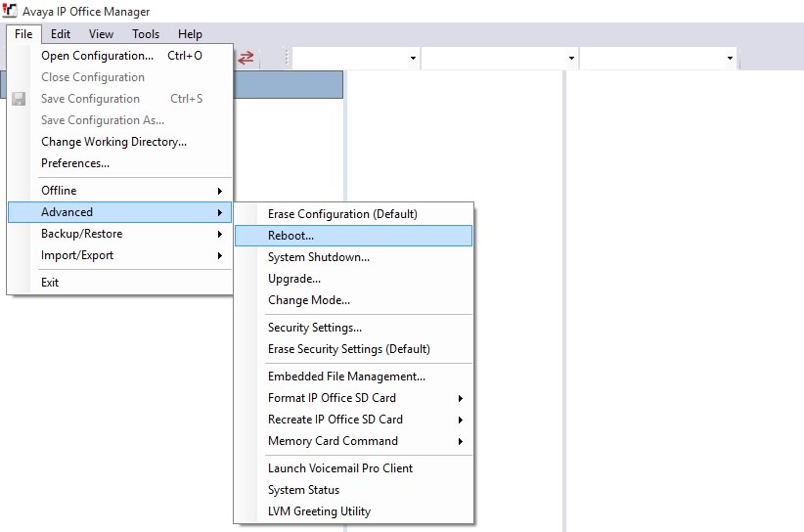The image size is (804, 532).
Task: Open the Edit menu
Action: click(x=61, y=34)
